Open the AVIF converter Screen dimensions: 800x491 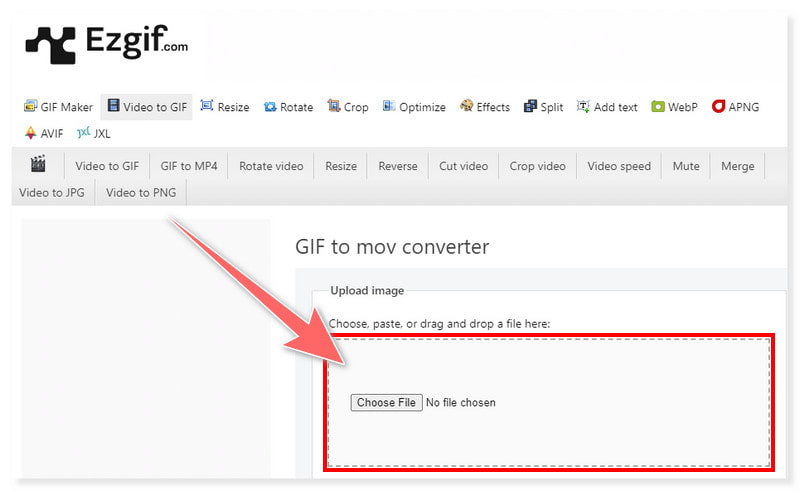tap(44, 133)
